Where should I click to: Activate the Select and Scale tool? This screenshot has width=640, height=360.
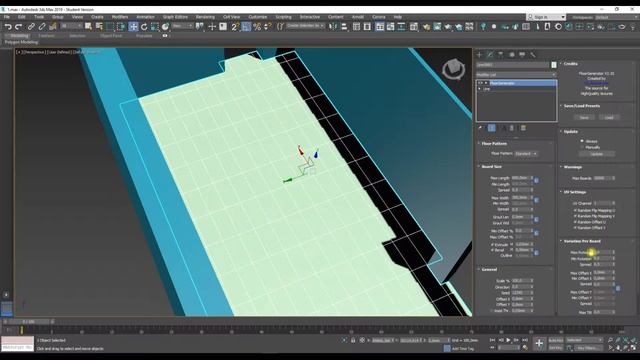pos(155,27)
